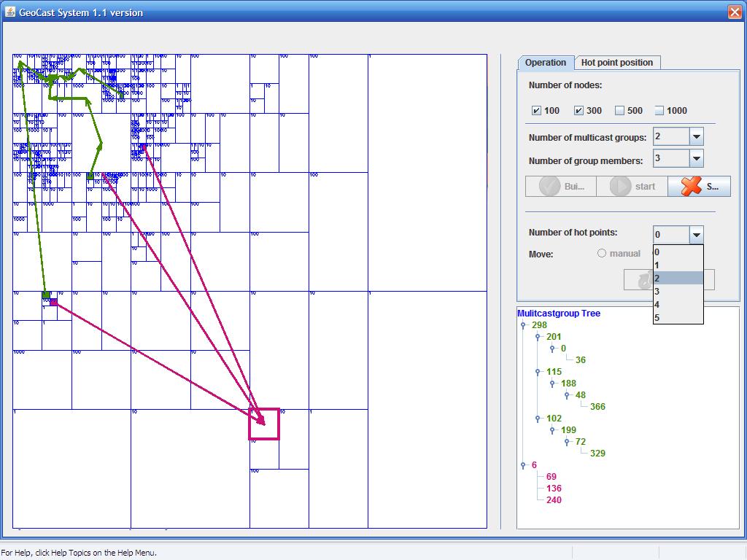The image size is (747, 560).
Task: Collapse tree node 6 using its handle
Action: 523,465
